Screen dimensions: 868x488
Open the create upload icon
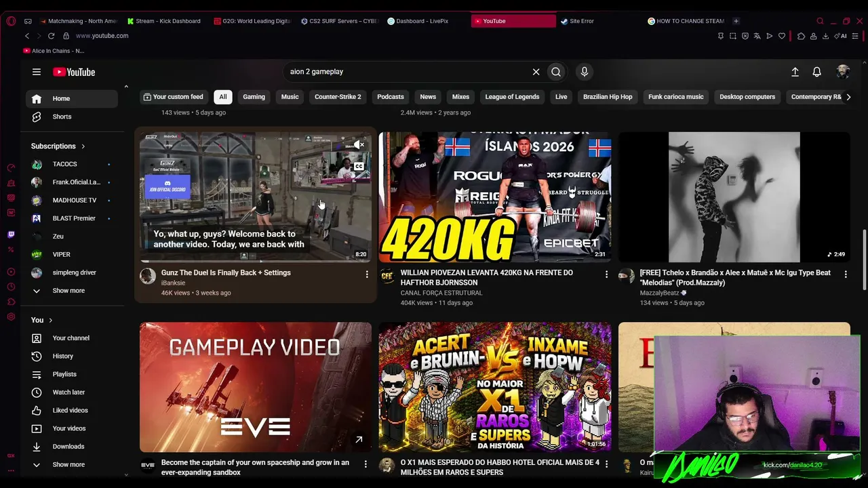[795, 72]
